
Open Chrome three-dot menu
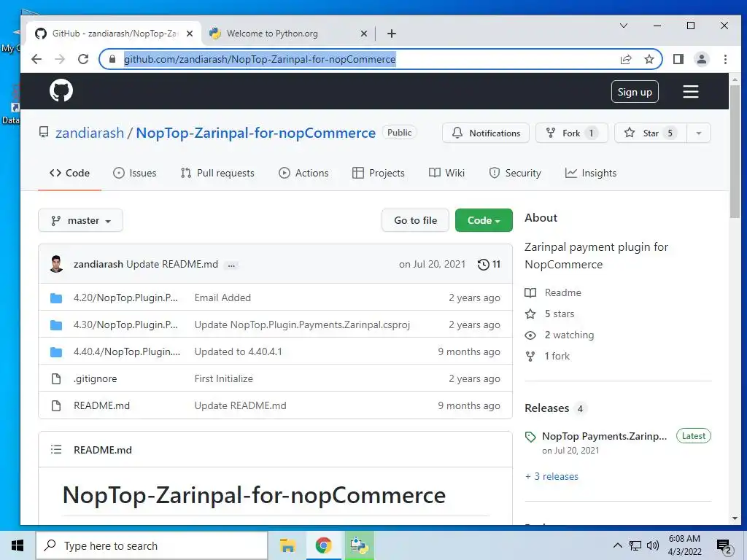(725, 59)
